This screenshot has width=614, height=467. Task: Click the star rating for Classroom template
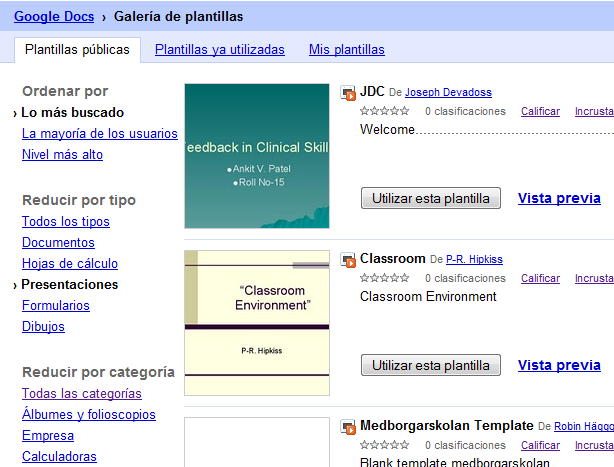click(x=384, y=278)
